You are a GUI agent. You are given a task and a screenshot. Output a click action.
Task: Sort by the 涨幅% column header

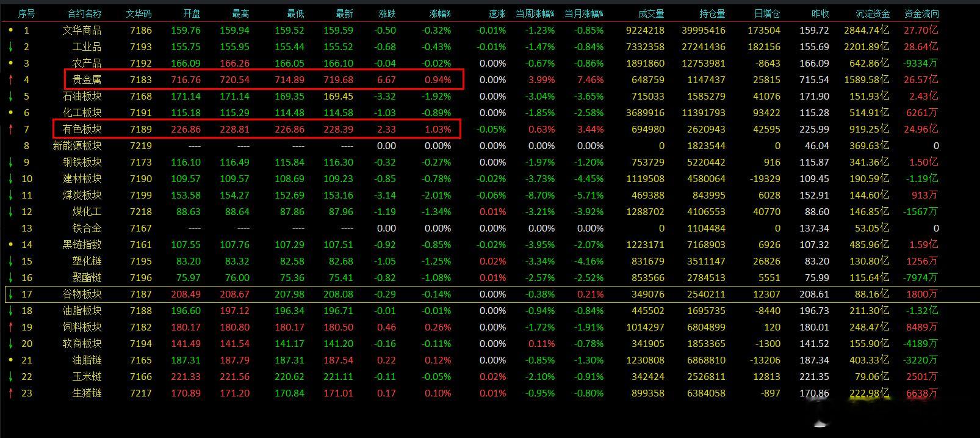[x=440, y=13]
